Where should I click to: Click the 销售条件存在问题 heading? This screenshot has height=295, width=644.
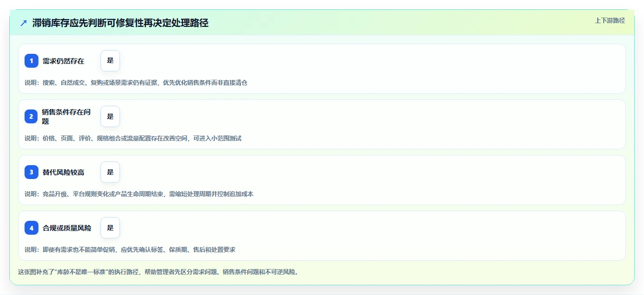tap(66, 116)
